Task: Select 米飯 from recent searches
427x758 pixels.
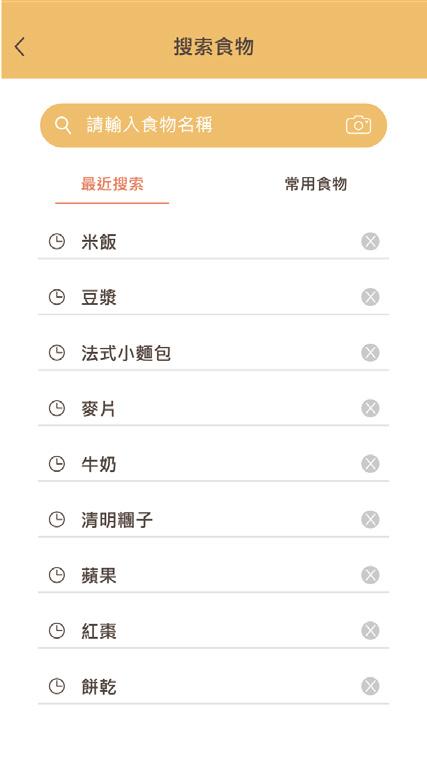Action: coord(213,241)
